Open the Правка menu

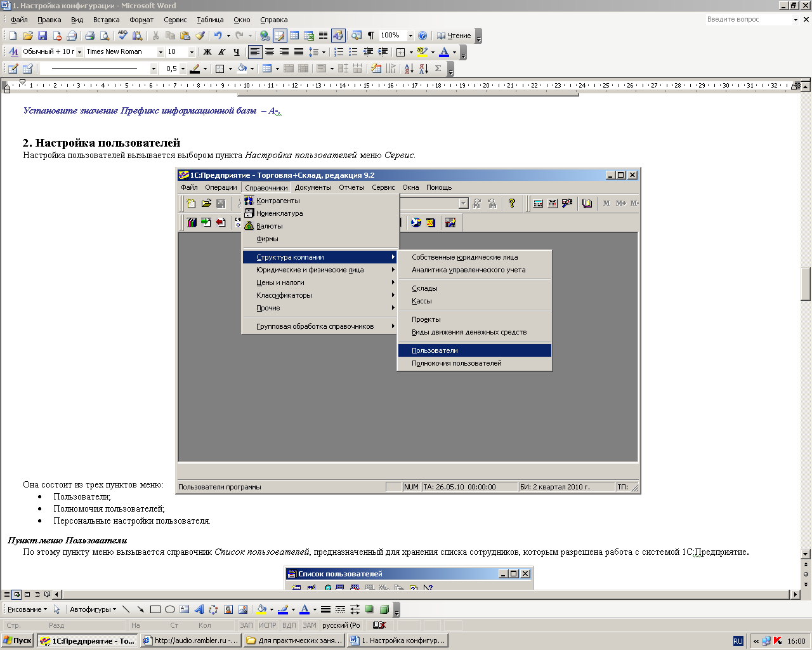[x=49, y=20]
